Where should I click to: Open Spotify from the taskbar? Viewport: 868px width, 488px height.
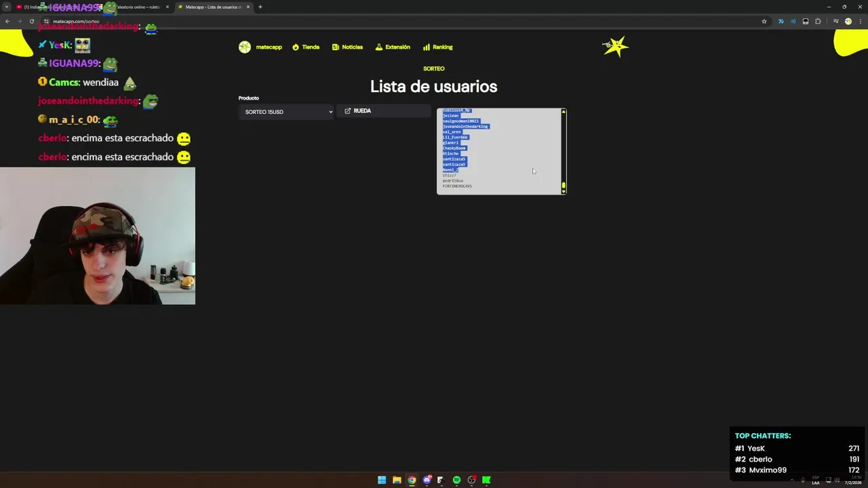pyautogui.click(x=456, y=480)
